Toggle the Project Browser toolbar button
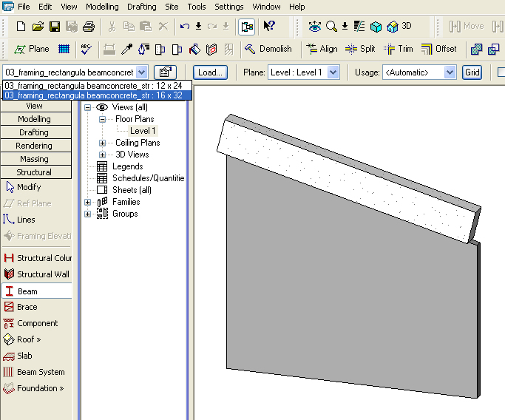505x420 pixels. (x=246, y=27)
